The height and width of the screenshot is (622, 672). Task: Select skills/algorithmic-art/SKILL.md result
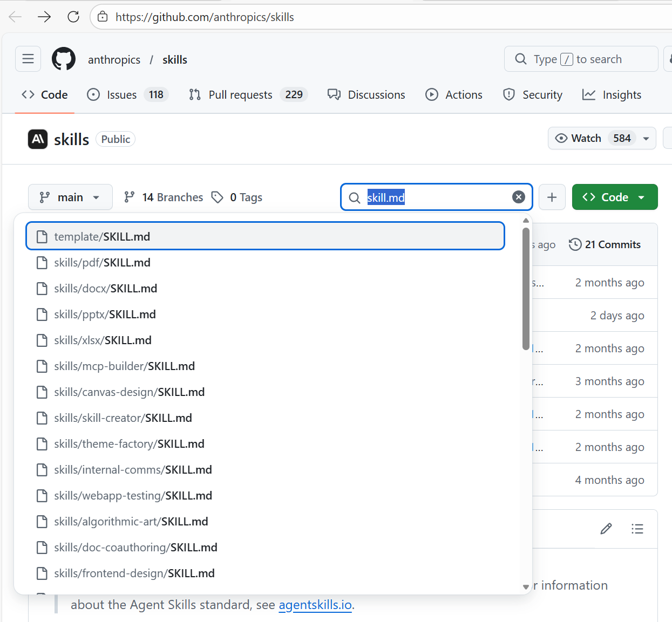265,521
